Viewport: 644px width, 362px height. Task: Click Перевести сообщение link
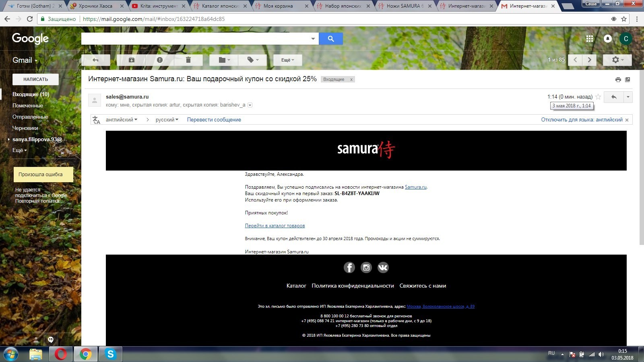pos(214,119)
